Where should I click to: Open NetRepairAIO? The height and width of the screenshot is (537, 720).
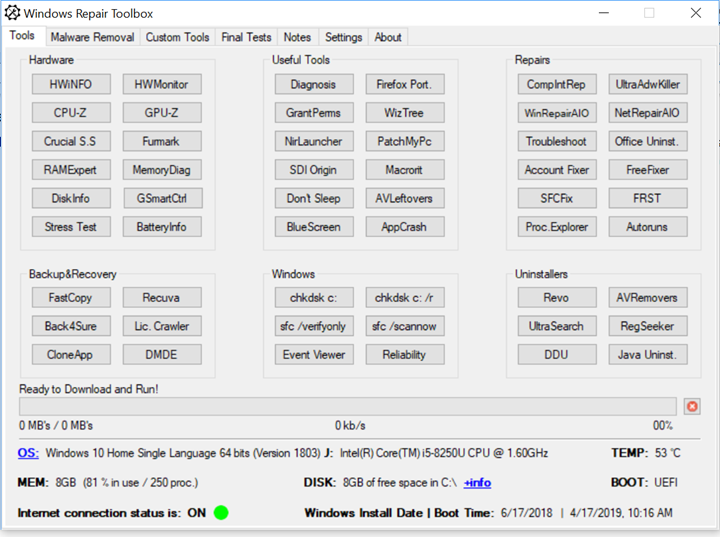pos(648,113)
